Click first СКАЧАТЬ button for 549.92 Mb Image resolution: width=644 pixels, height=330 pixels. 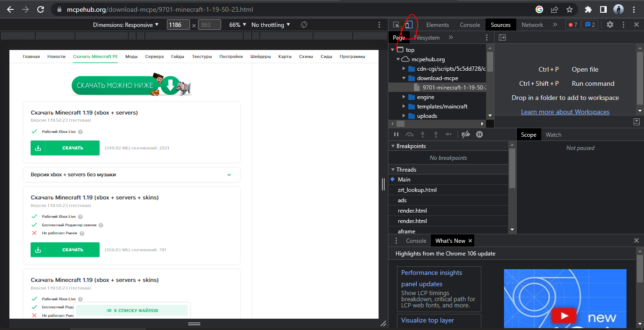(65, 148)
